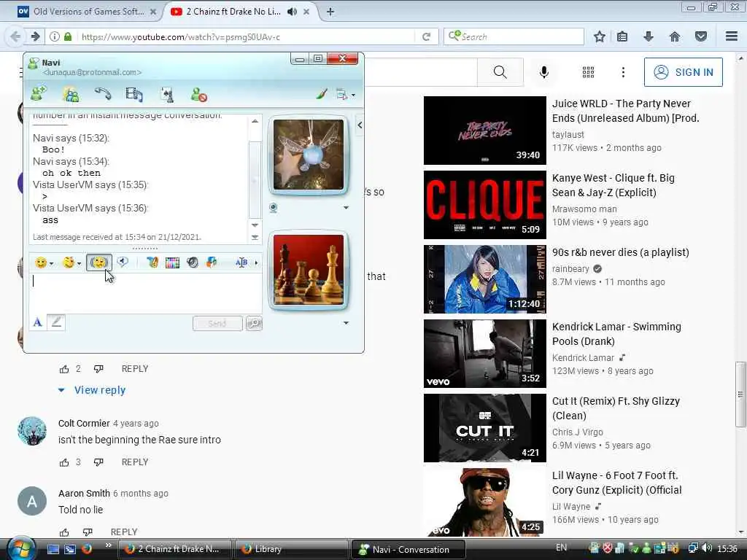The image size is (747, 560).
Task: Open the Firefox downloads arrow
Action: coord(649,36)
